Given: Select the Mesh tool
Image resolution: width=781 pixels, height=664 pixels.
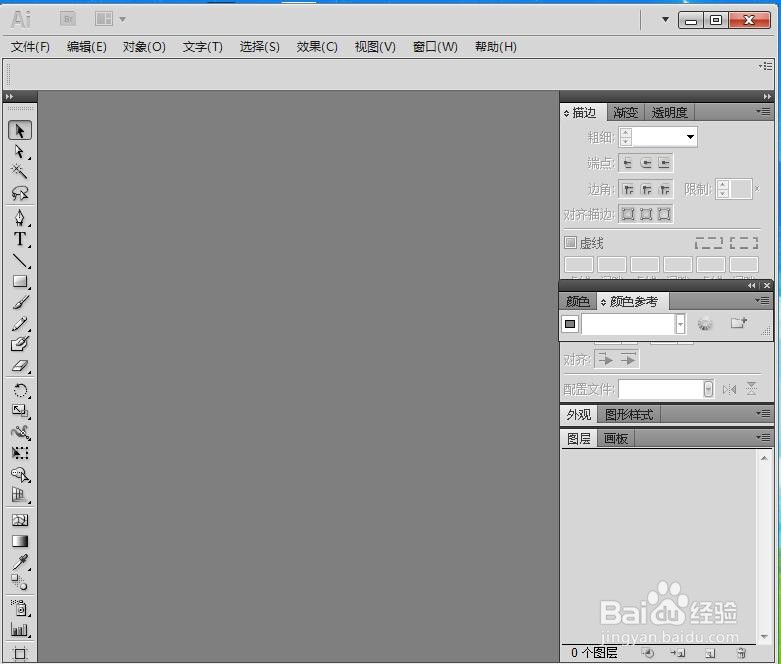Looking at the screenshot, I should 20,520.
